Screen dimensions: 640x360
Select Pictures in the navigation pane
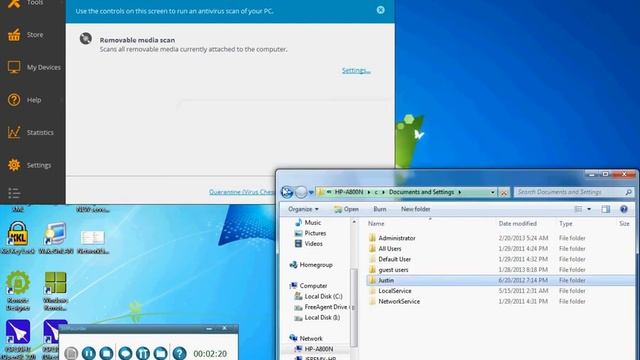[x=310, y=233]
